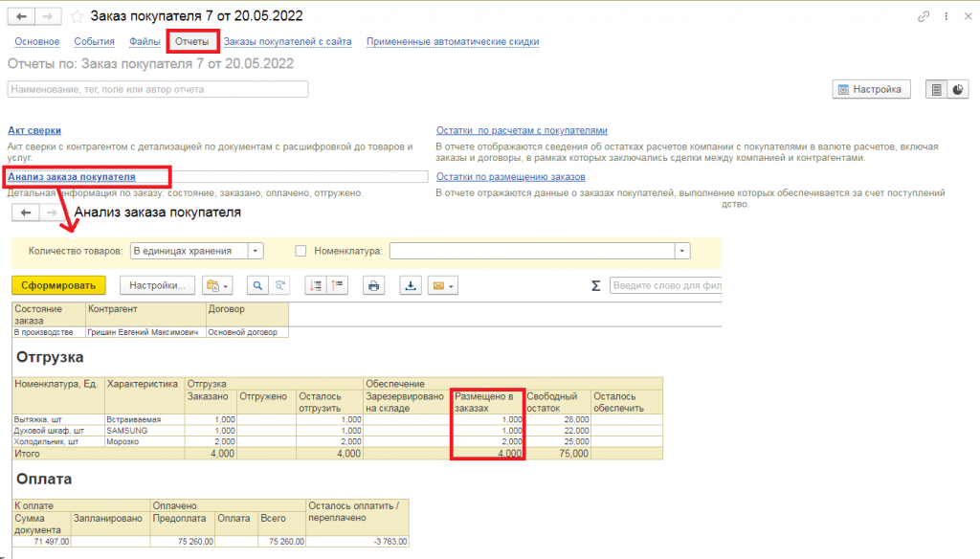Open the three-dots more menu
Screen dimensions: 980x559
[x=947, y=16]
